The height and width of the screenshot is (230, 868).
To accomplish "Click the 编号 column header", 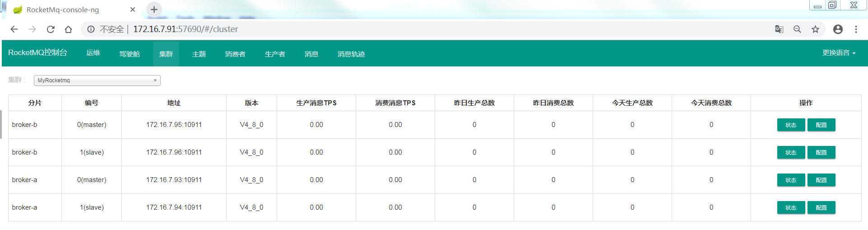I will (x=92, y=103).
